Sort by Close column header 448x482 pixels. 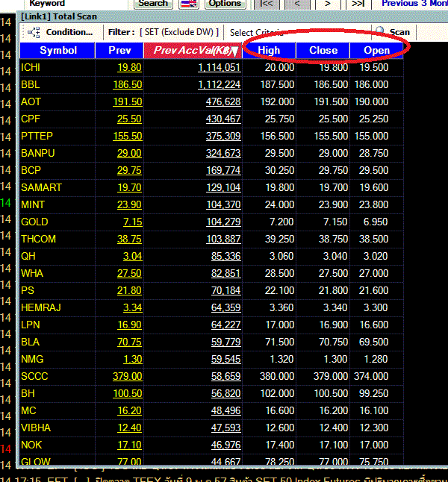323,51
